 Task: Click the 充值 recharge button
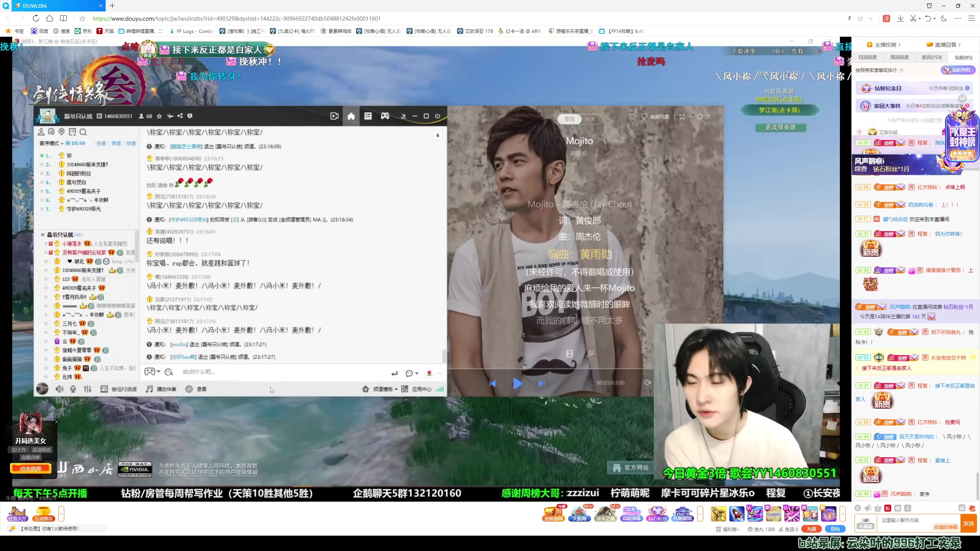coord(811,529)
